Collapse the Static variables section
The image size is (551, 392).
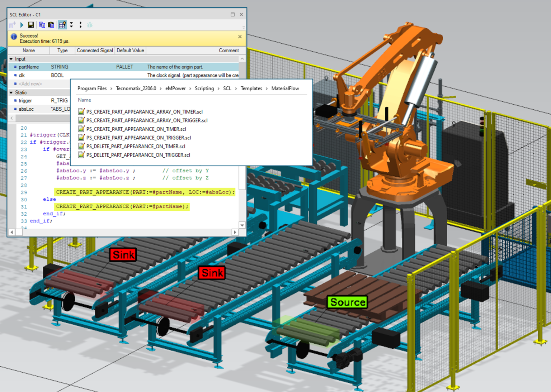click(x=11, y=92)
